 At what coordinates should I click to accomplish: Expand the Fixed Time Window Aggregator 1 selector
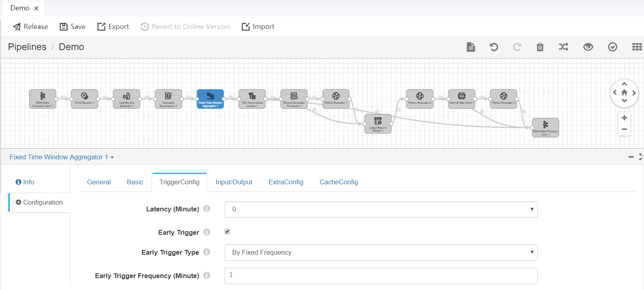tap(62, 157)
